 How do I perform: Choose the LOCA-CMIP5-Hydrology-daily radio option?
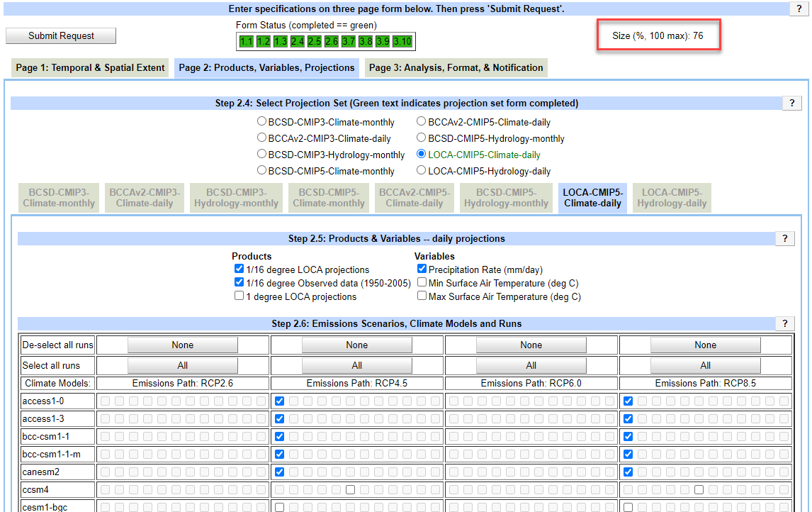421,170
